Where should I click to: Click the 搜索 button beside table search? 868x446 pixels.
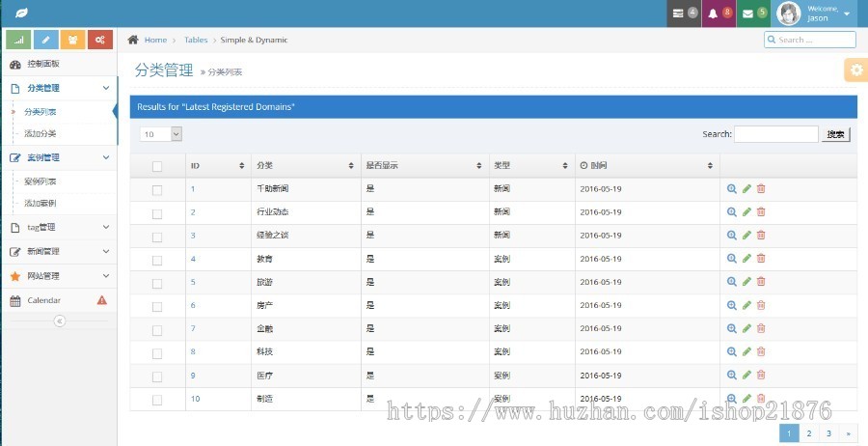(836, 134)
